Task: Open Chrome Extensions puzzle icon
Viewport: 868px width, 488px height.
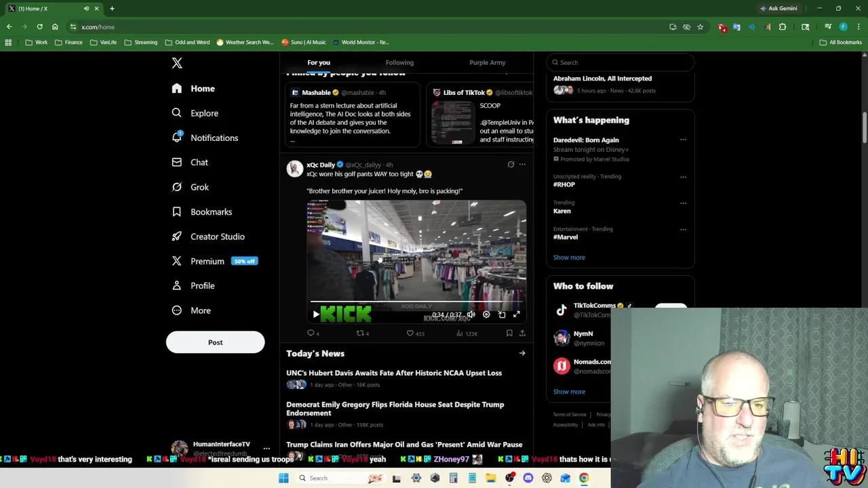Action: 783,27
